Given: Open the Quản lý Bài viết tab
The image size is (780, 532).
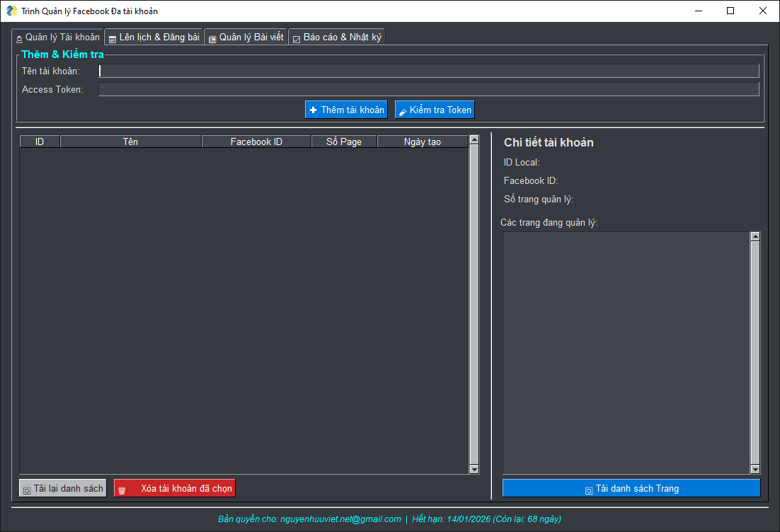Looking at the screenshot, I should [x=246, y=37].
